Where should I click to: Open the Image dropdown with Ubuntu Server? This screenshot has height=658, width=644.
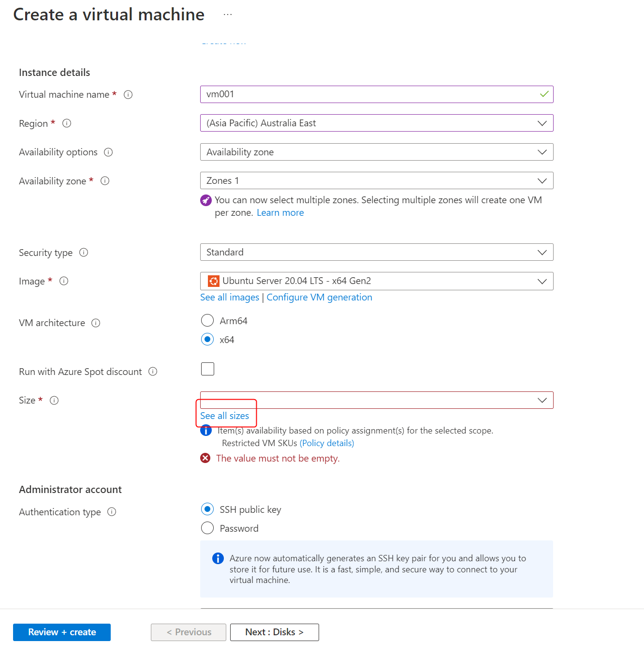(x=377, y=281)
